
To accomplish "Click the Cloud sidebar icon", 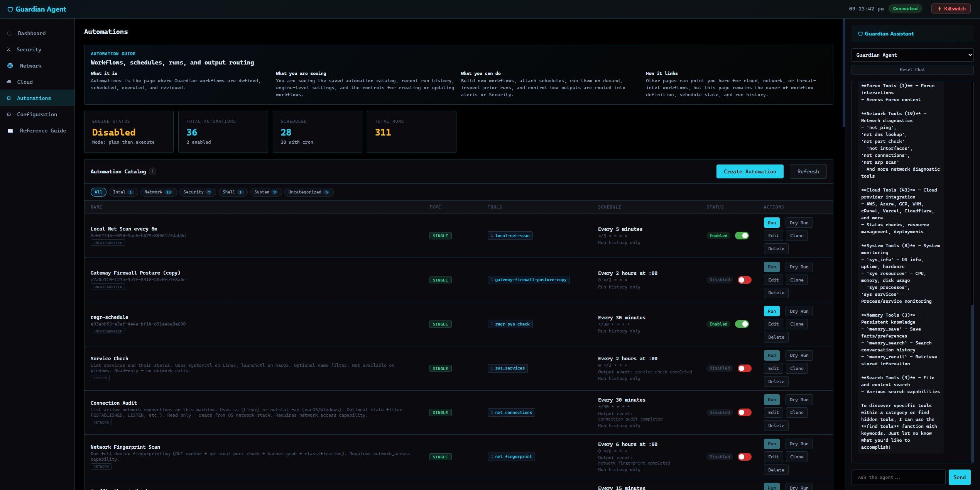I will pyautogui.click(x=9, y=82).
